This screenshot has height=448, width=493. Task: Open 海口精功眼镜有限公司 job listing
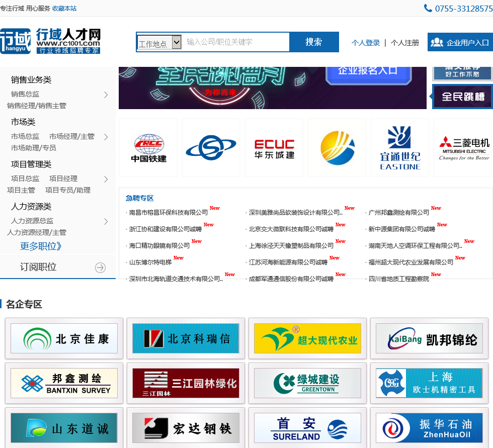(x=159, y=246)
